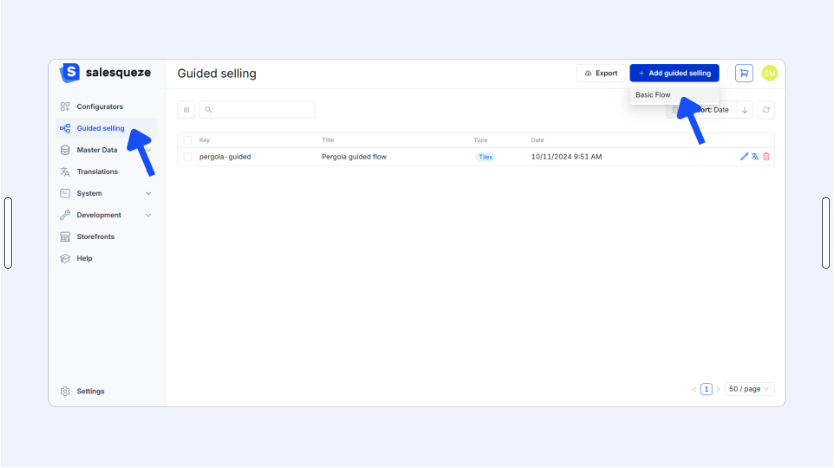The width and height of the screenshot is (835, 468).
Task: Click the Title column header
Action: [328, 140]
